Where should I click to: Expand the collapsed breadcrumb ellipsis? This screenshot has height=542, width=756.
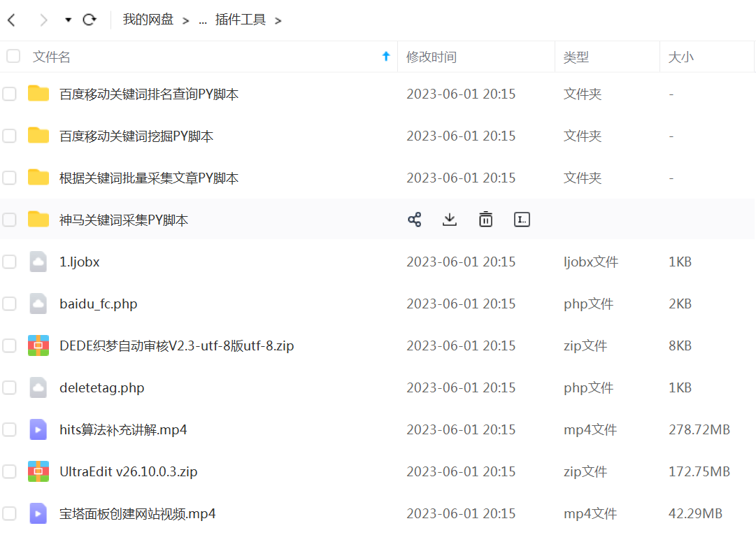pos(203,21)
